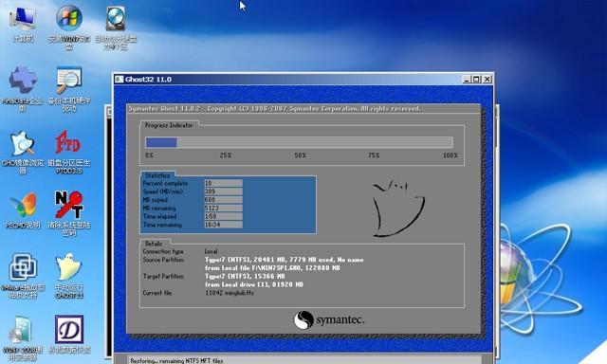This screenshot has height=364, width=607.
Task: Click the Symantec Ghost copyright header text
Action: tap(274, 109)
